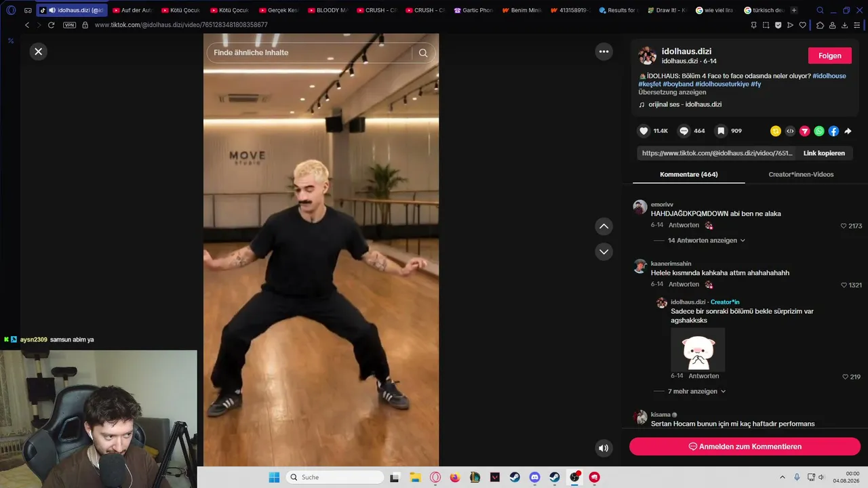This screenshot has width=868, height=488.
Task: Open comments via the speech bubble icon
Action: (684, 131)
